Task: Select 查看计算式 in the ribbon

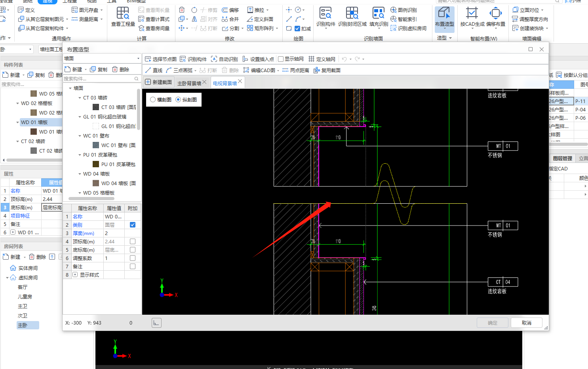Action: (x=154, y=19)
